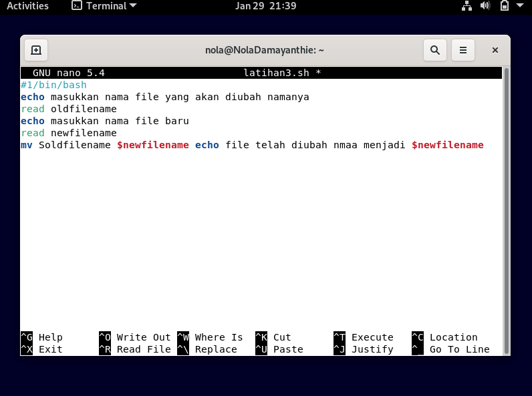Open a new terminal tab with plus icon
Viewport: 532px width, 396px height.
36,50
